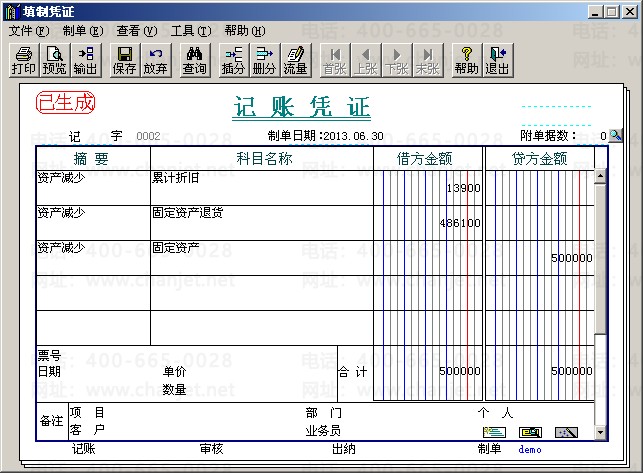Open 预览 print preview from toolbar
643x473 pixels.
54,60
